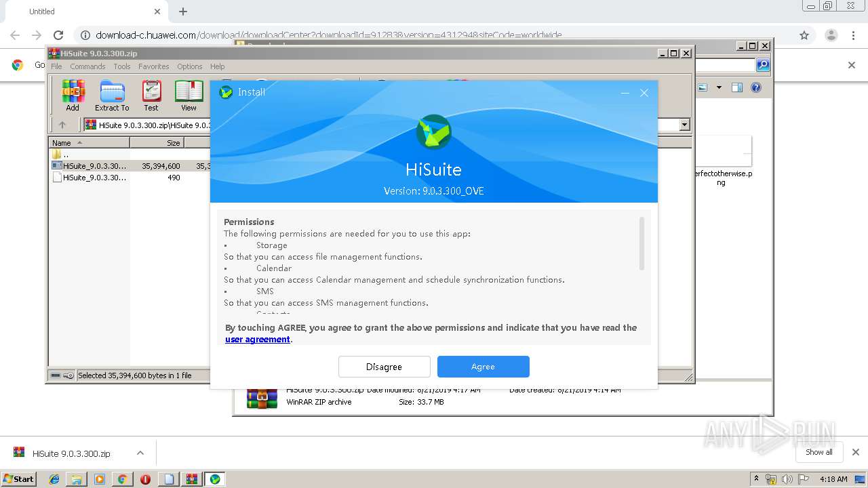Image resolution: width=868 pixels, height=488 pixels.
Task: Open WinRAR Tools menu
Action: pyautogui.click(x=122, y=66)
